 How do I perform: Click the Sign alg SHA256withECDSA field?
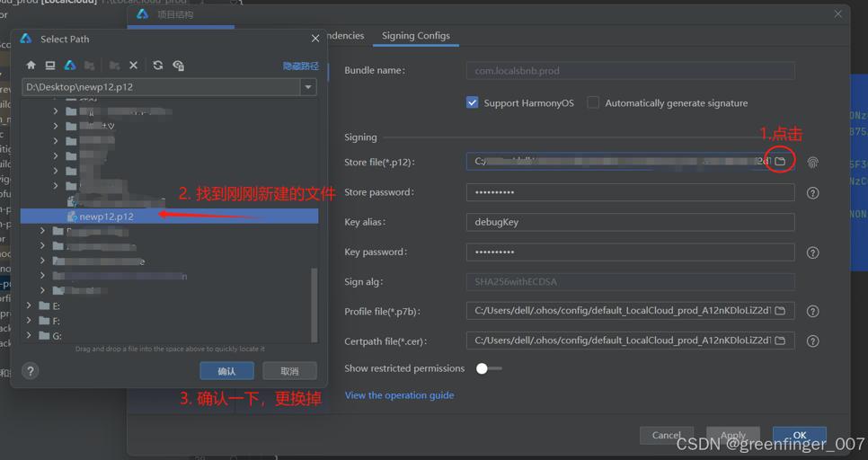631,282
